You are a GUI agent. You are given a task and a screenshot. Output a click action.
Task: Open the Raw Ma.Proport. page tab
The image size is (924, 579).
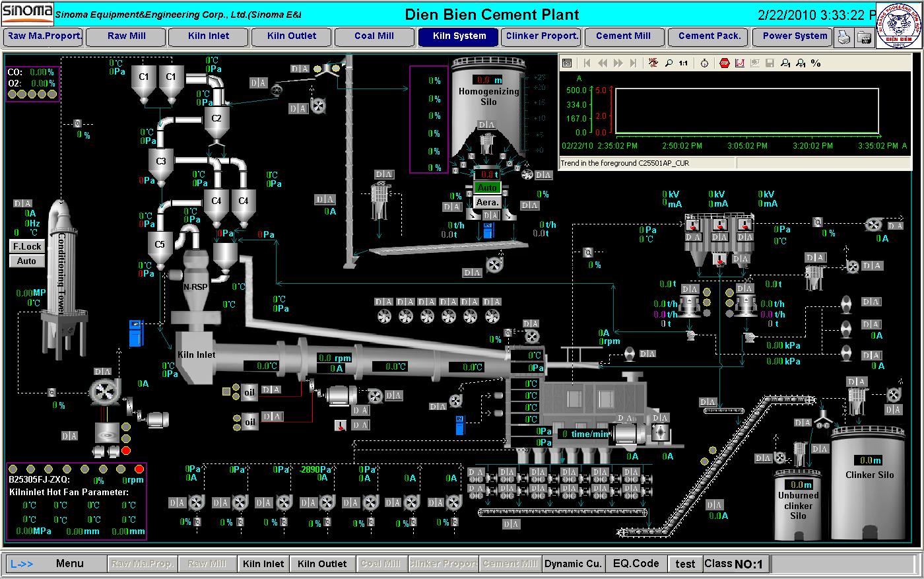tap(44, 37)
